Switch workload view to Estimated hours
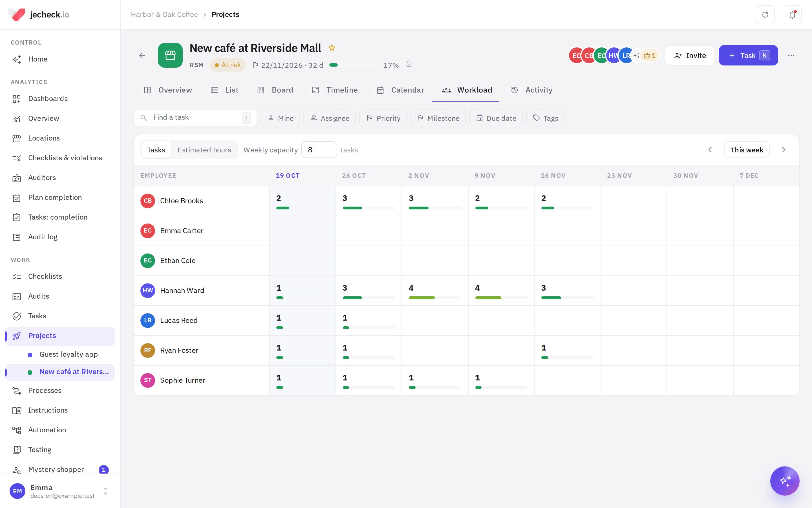This screenshot has width=812, height=508. [x=204, y=150]
